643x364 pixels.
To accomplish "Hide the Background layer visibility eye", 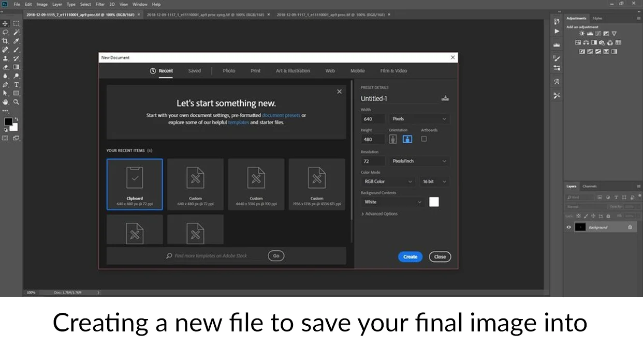I will (x=568, y=227).
